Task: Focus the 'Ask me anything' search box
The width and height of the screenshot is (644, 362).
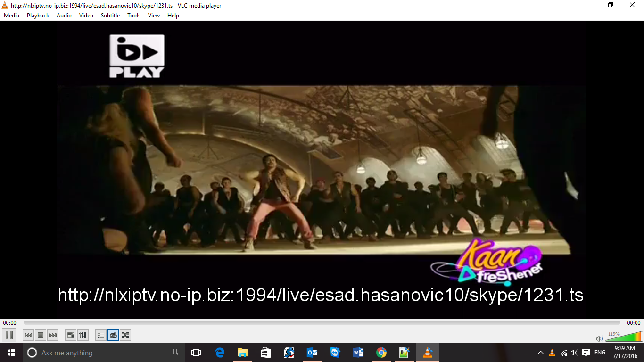Action: point(104,353)
